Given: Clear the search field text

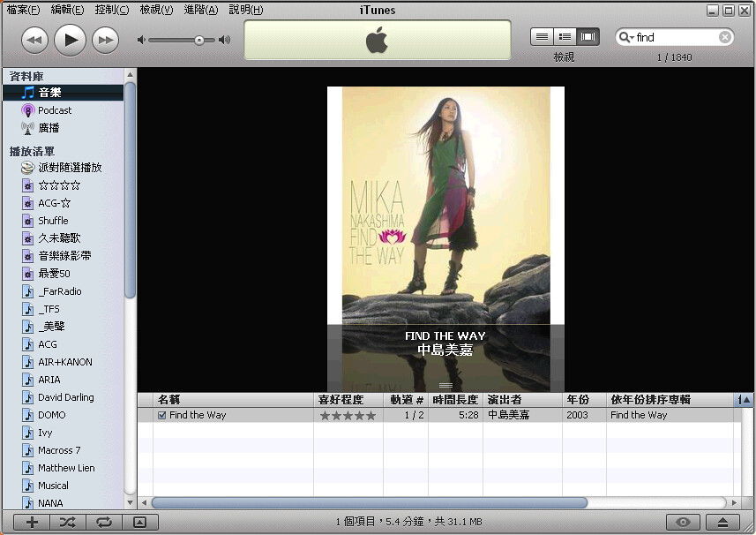Looking at the screenshot, I should [724, 37].
